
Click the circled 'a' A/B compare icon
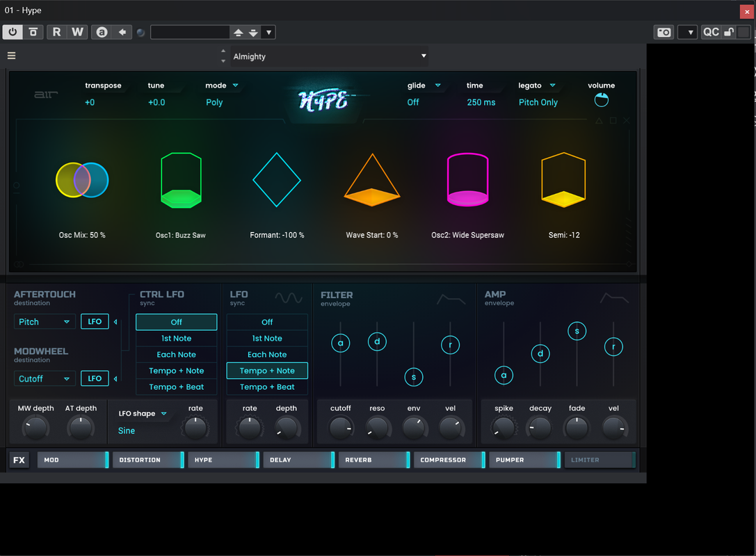pyautogui.click(x=102, y=32)
